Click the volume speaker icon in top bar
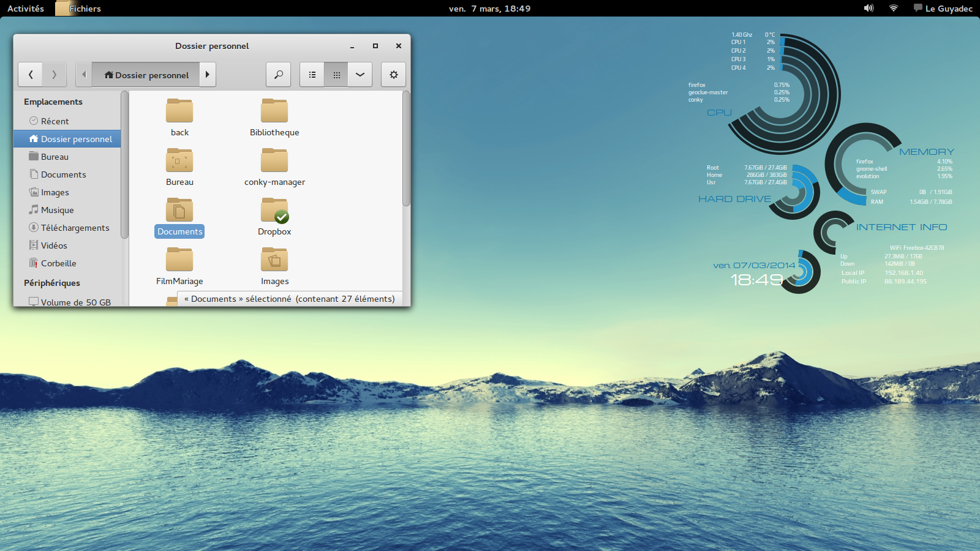 pyautogui.click(x=869, y=9)
